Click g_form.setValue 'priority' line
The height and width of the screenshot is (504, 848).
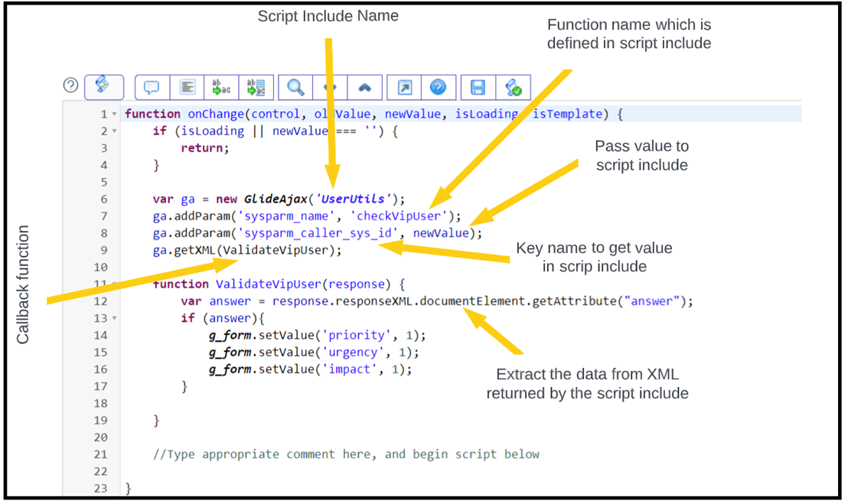point(318,336)
